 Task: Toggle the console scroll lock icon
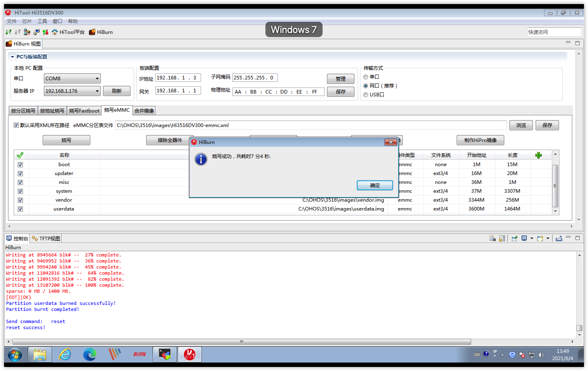(502, 238)
